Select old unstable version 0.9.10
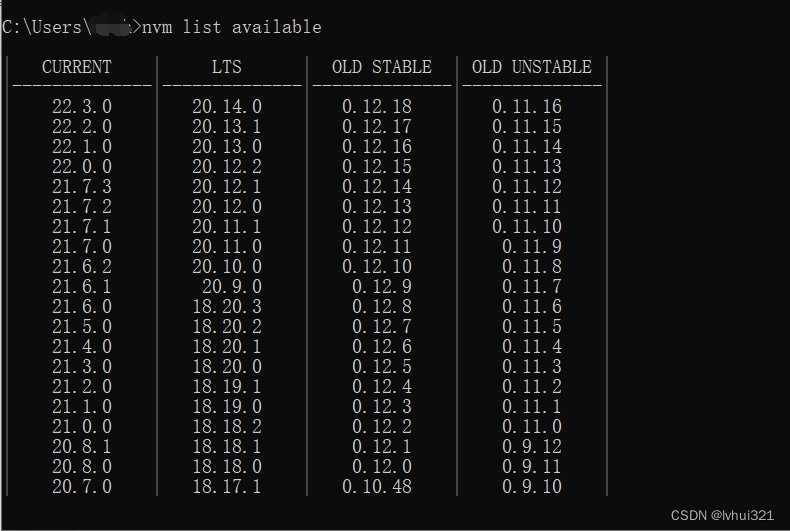This screenshot has width=790, height=531. 532,486
